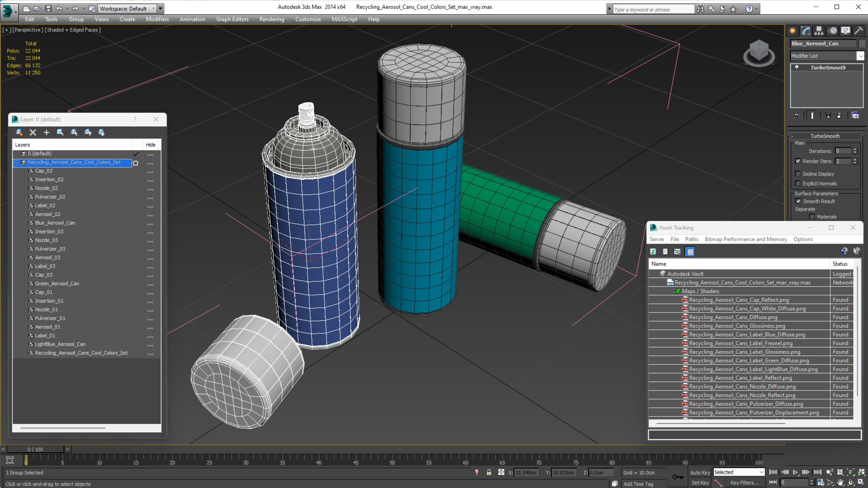Click the Play Animation button

coord(795,472)
